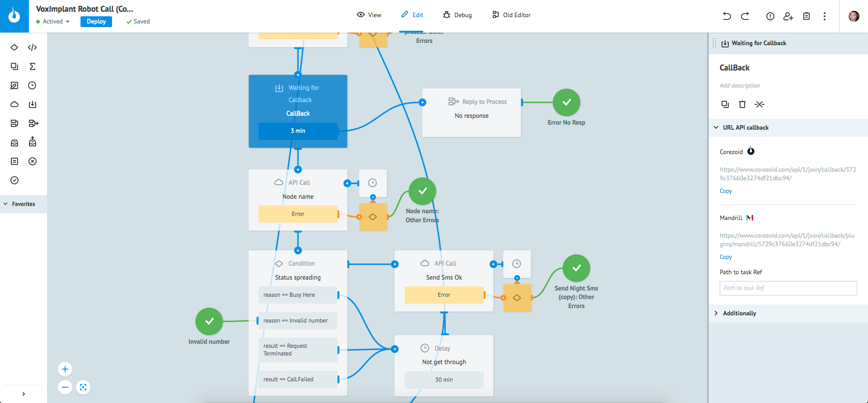This screenshot has height=403, width=868.
Task: Open the Old Editor
Action: (511, 15)
